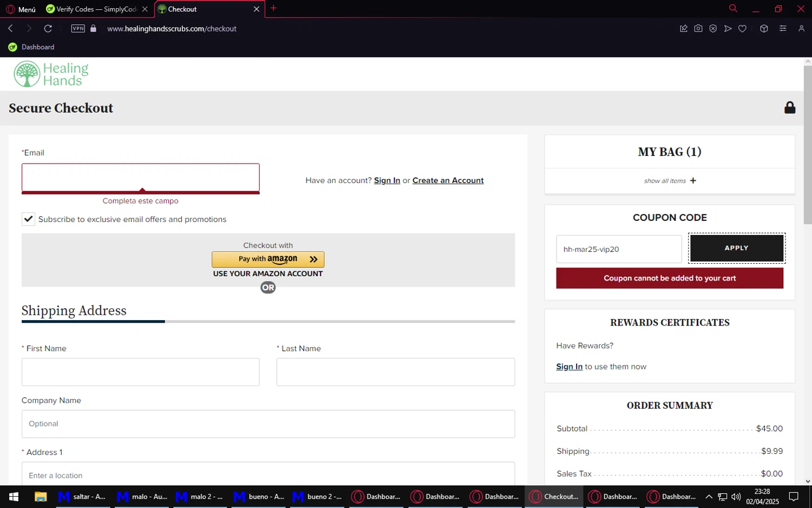The image size is (812, 508).
Task: Select the $45.00 subtotal amount
Action: (769, 428)
